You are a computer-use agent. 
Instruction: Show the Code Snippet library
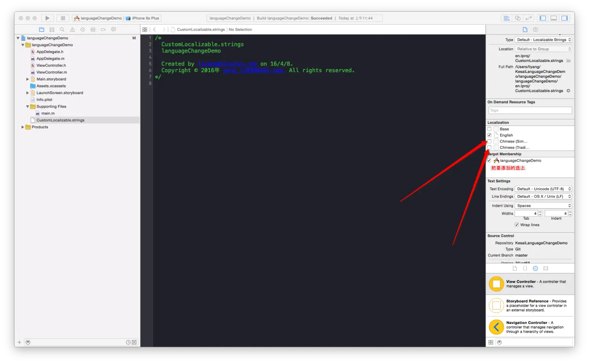point(525,268)
